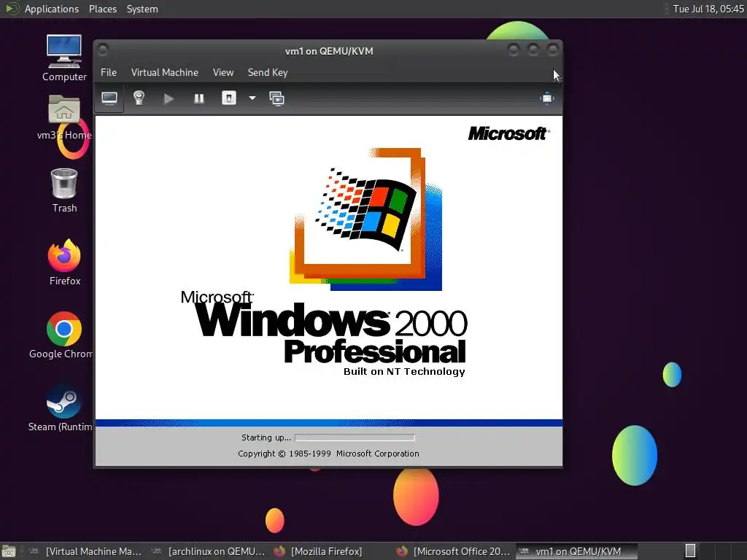Select the Steam (Runtime) desktop icon
The height and width of the screenshot is (560, 747).
coord(61,408)
